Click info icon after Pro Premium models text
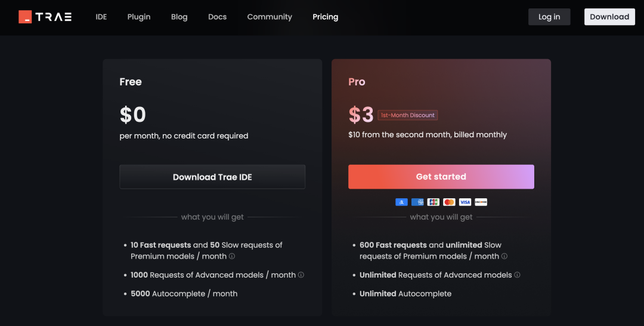Screen dimensions: 644x326 point(504,256)
